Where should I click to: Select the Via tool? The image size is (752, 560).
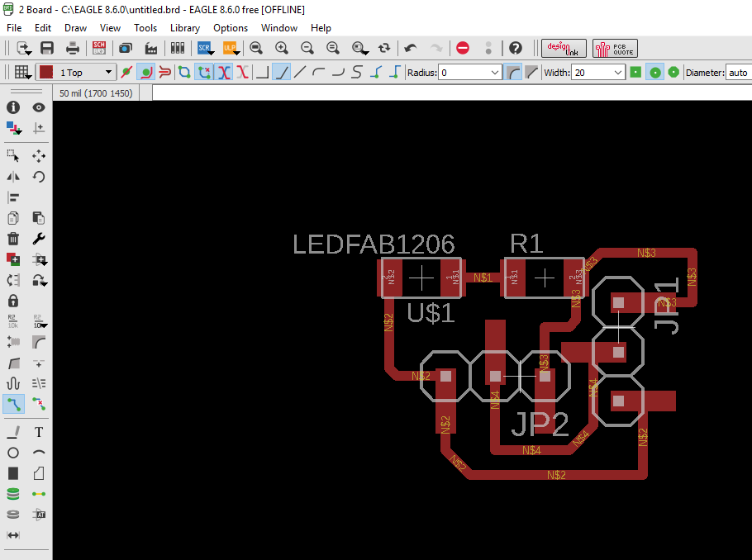click(x=13, y=494)
